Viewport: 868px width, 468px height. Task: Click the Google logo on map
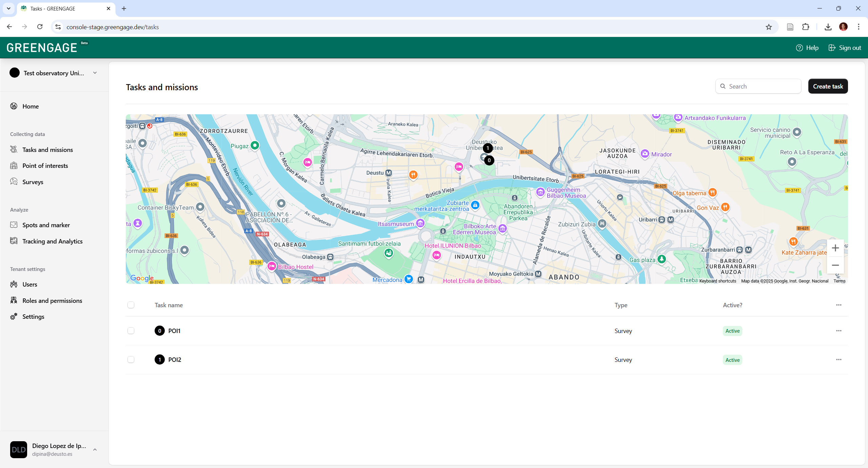[x=142, y=278]
